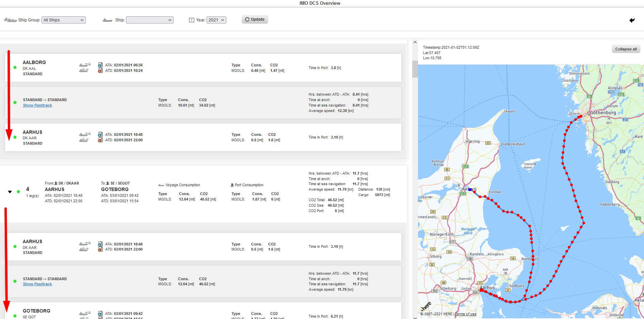644x319 pixels.
Task: Click Time In Port 6.21 h for Goteborg
Action: (337, 316)
